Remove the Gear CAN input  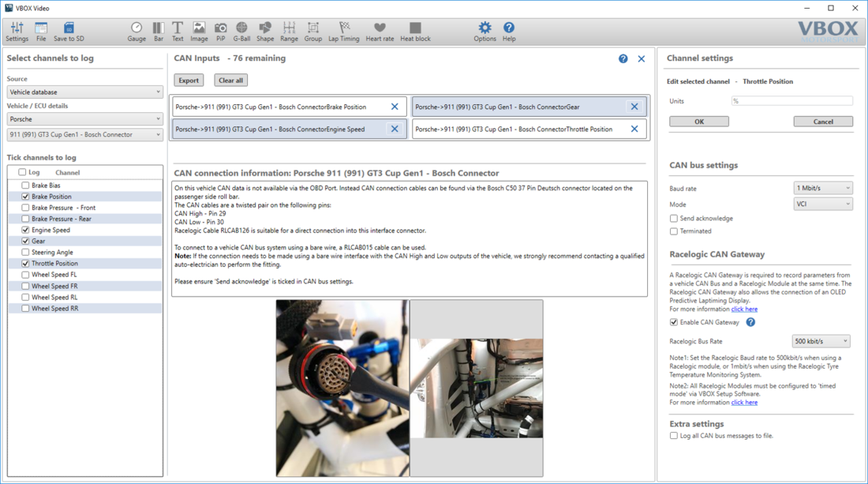coord(634,107)
